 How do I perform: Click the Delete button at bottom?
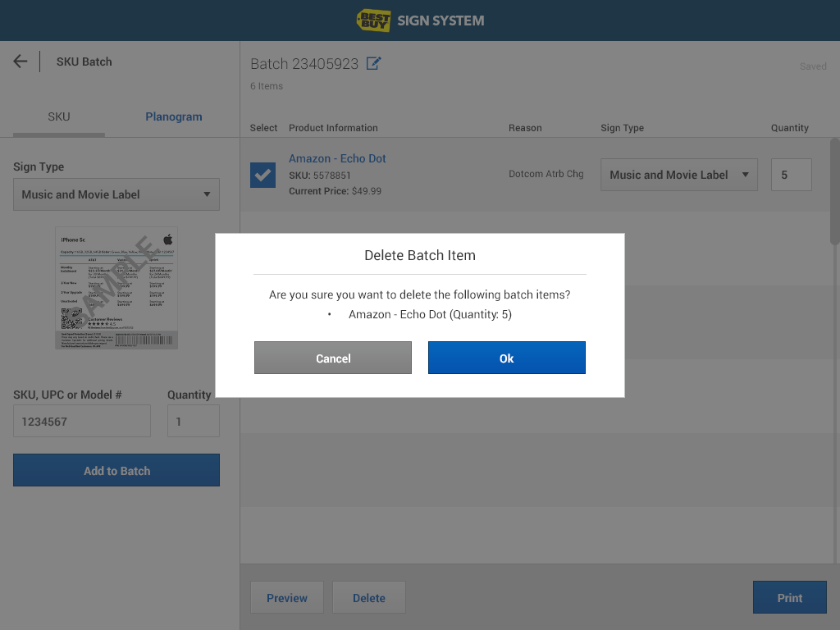368,597
